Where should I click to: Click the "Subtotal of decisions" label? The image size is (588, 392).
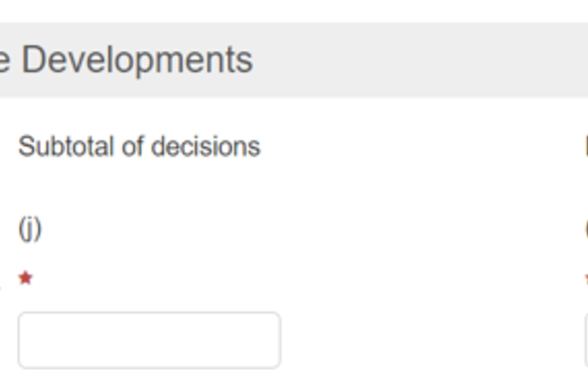[x=139, y=147]
